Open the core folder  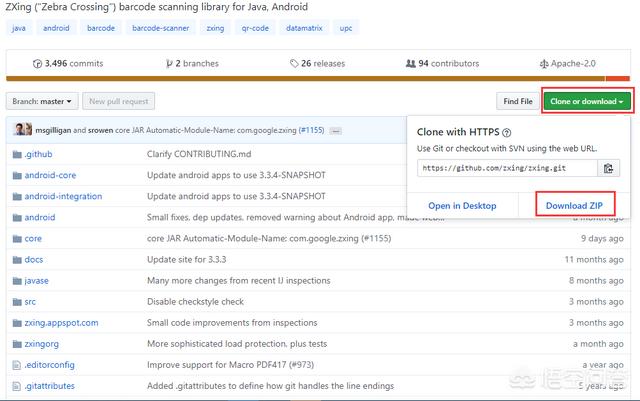pos(33,238)
